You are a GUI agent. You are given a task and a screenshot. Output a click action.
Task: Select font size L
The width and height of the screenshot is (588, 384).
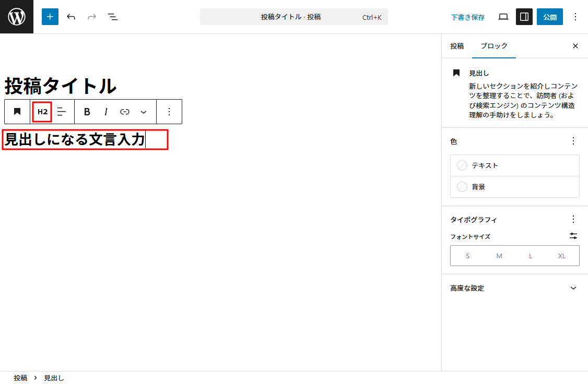(530, 256)
